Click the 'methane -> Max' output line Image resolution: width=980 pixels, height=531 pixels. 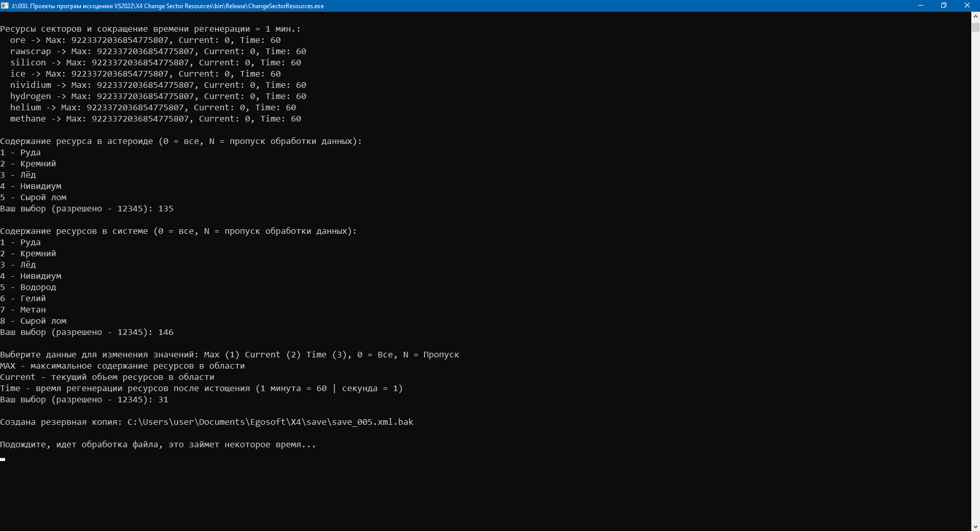click(155, 119)
